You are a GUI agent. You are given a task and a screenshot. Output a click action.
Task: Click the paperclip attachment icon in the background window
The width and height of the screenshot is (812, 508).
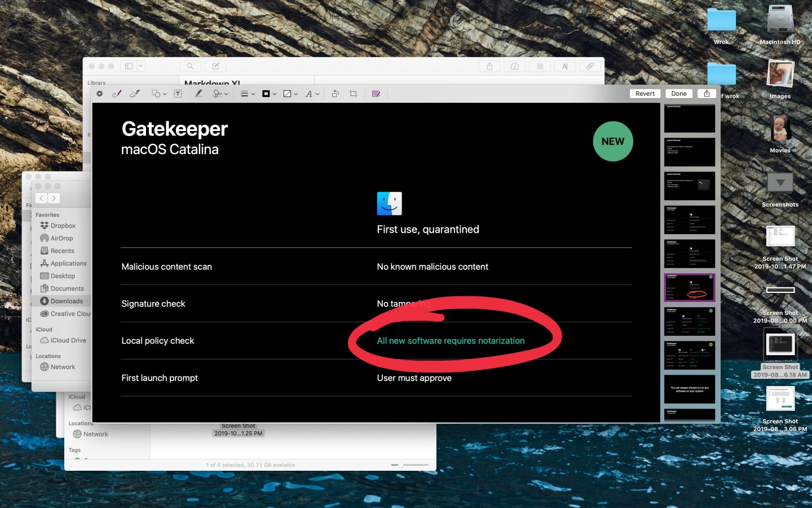pos(590,66)
